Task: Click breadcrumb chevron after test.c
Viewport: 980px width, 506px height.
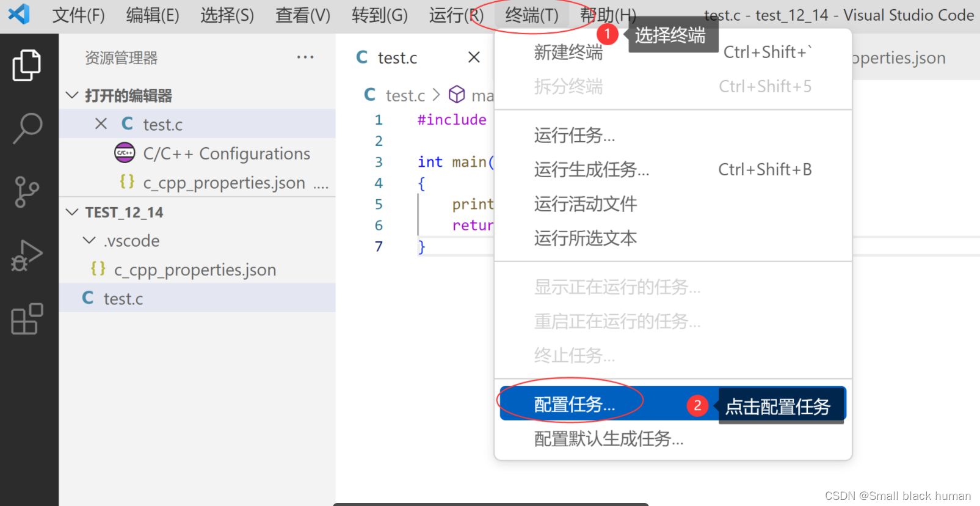Action: pyautogui.click(x=436, y=95)
